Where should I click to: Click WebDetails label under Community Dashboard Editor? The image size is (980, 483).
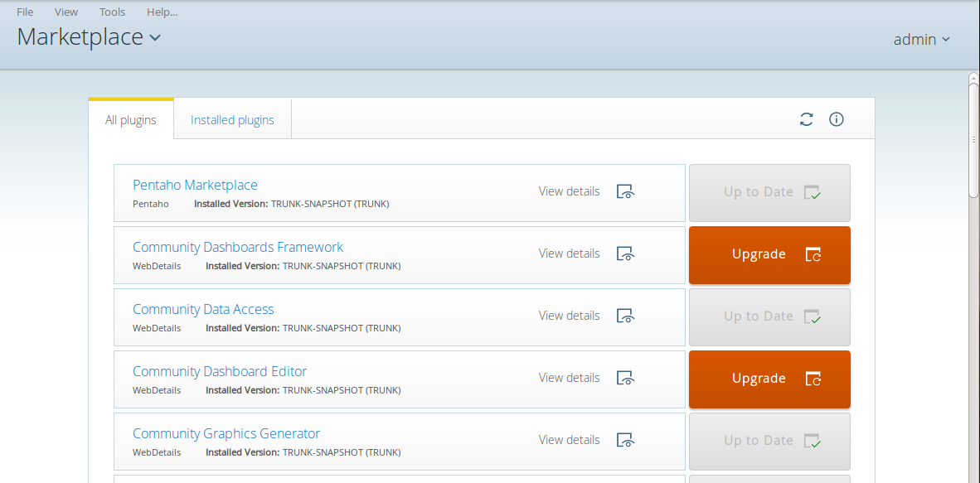157,390
